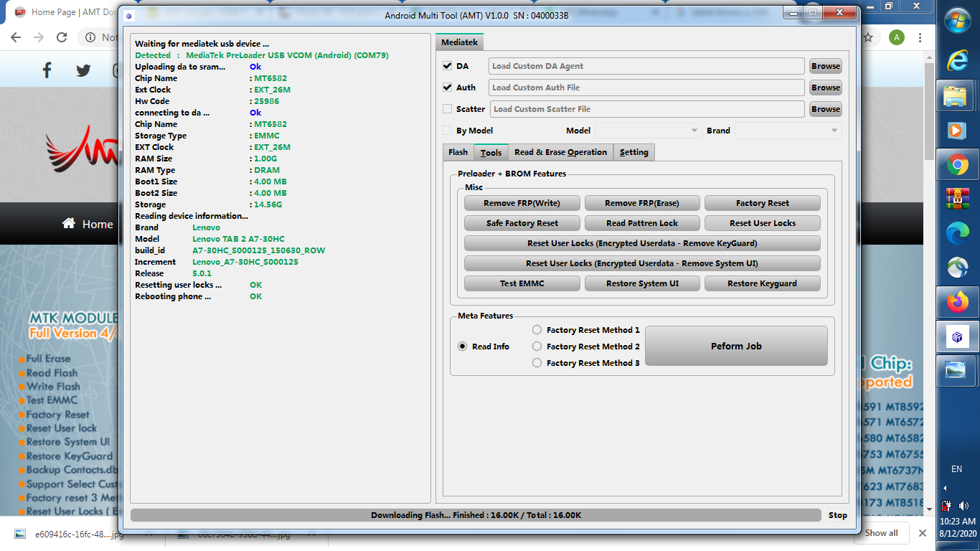Click the Peform Job button
The width and height of the screenshot is (980, 551).
click(x=736, y=346)
